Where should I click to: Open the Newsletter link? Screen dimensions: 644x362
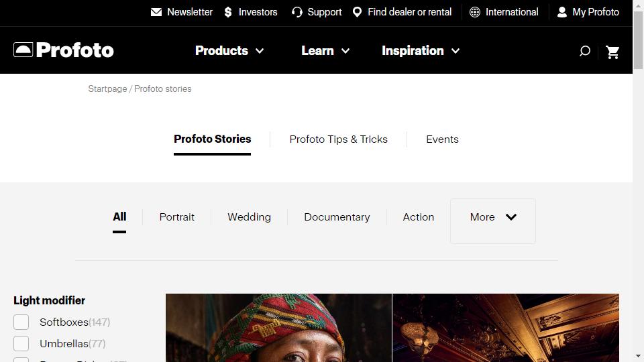(x=190, y=12)
